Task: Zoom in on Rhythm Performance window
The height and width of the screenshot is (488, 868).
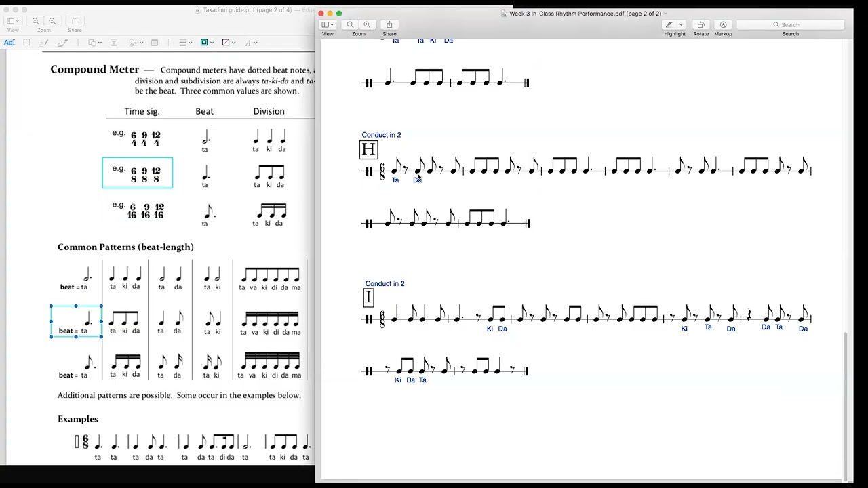Action: [x=367, y=24]
